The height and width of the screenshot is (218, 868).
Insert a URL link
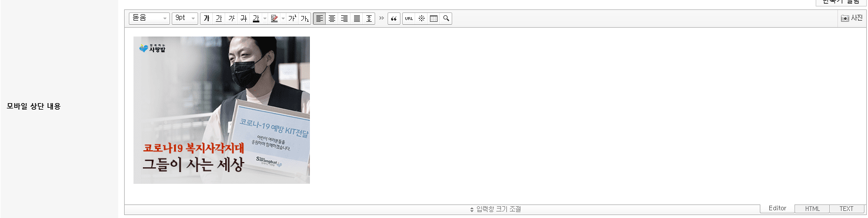[x=409, y=18]
